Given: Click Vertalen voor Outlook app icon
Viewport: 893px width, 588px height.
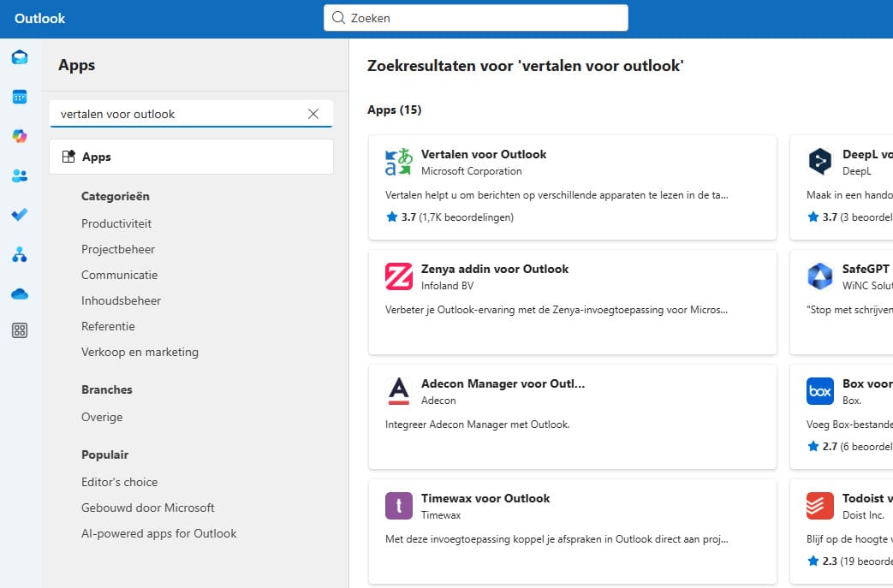Looking at the screenshot, I should click(x=399, y=163).
